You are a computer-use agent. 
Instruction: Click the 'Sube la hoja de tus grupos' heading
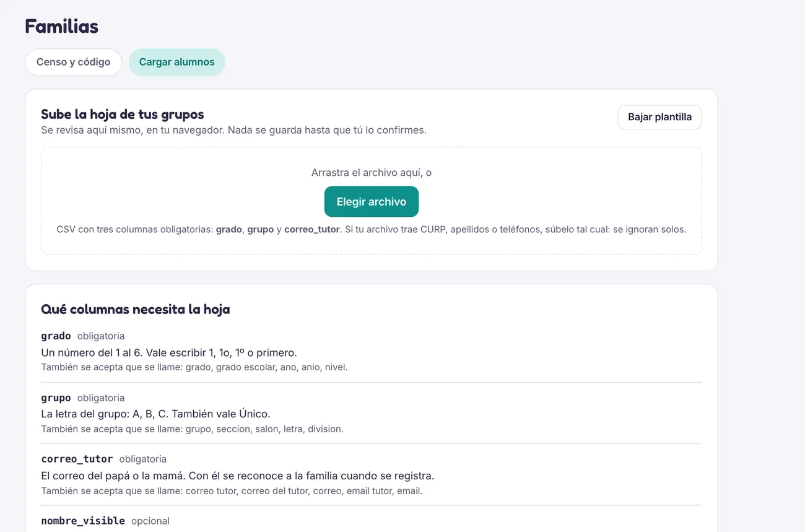[123, 114]
